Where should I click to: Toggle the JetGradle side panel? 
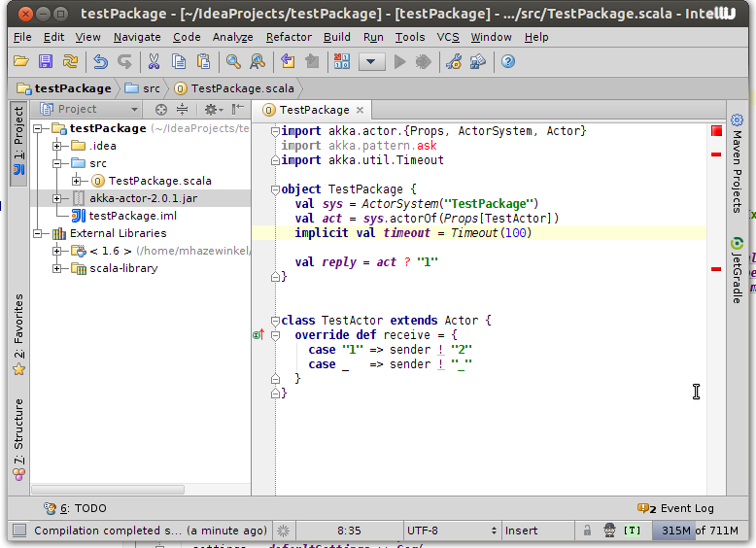click(737, 270)
